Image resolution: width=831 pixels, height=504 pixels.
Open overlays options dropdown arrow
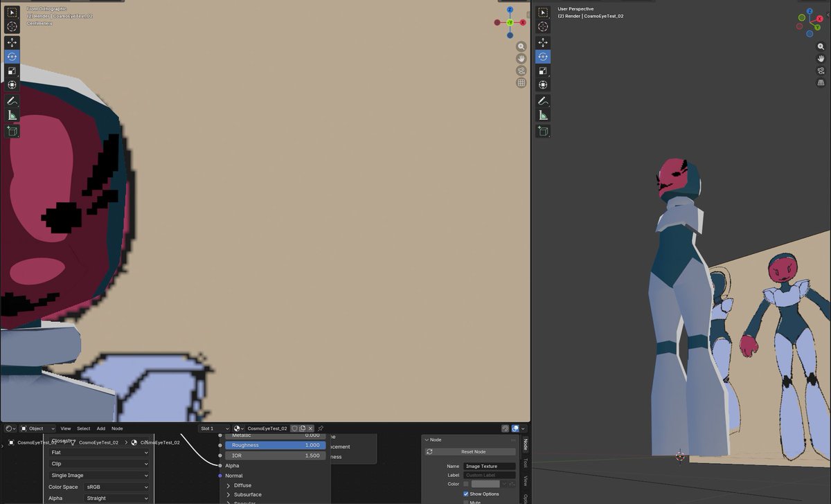[524, 429]
